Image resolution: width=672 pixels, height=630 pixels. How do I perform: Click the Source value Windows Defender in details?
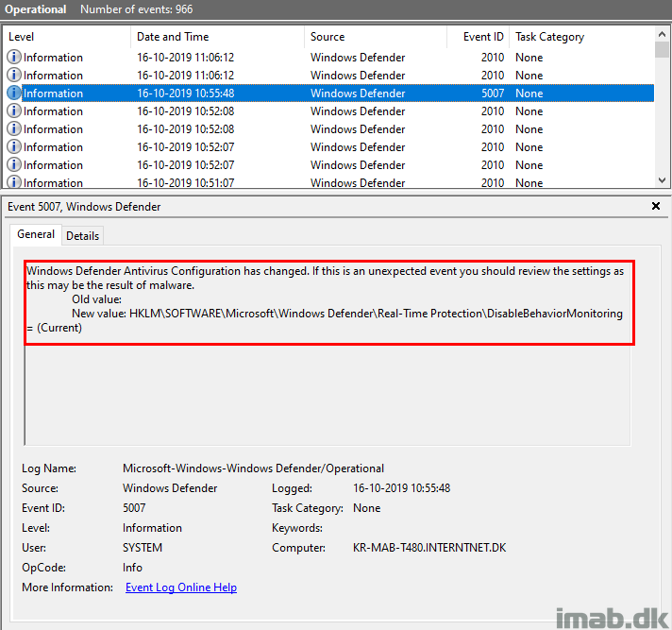170,488
